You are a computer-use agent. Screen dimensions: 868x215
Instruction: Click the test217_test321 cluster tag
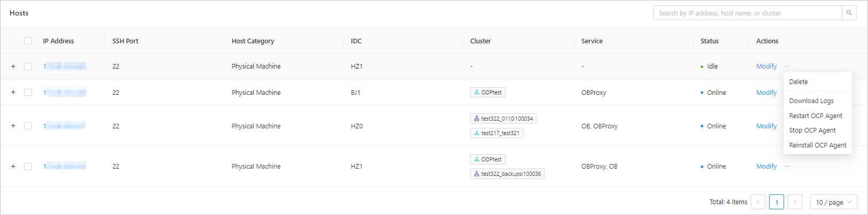point(496,133)
